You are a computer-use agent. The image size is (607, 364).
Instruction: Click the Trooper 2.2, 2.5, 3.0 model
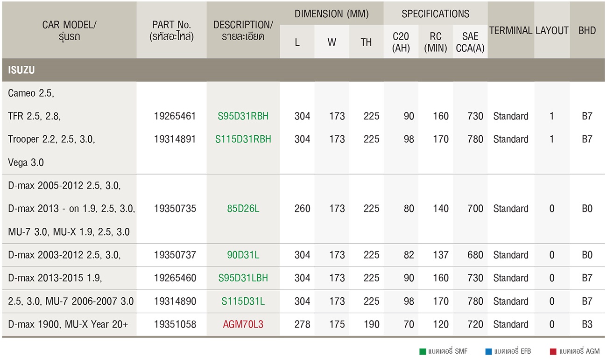coord(51,139)
